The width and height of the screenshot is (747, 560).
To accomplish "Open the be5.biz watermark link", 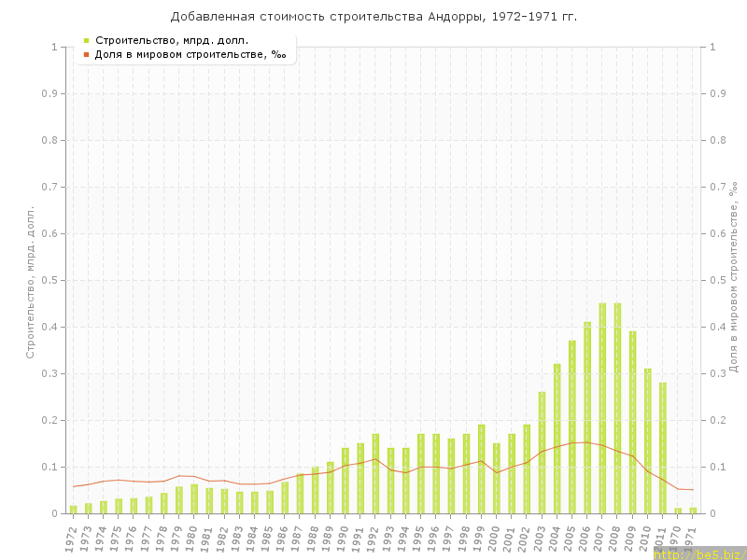I will point(700,553).
